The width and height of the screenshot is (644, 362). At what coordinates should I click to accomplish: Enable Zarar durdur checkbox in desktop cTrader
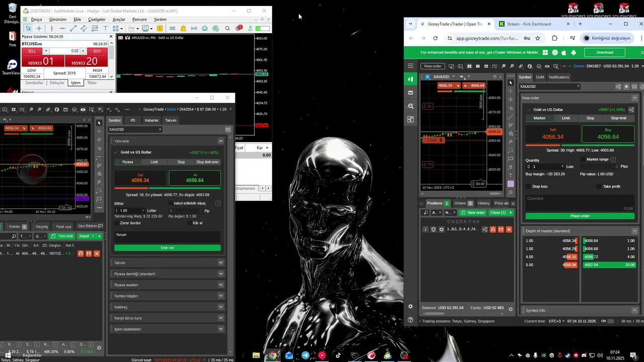pos(117,223)
